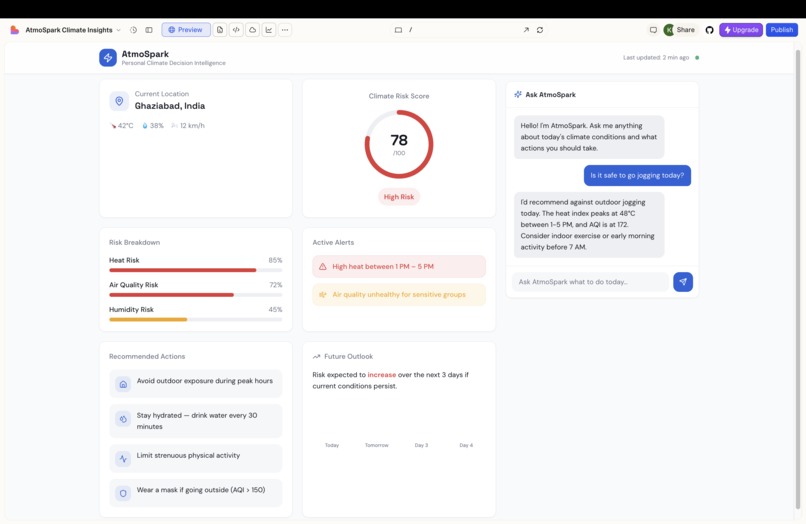Click the activity pulse icon beside Limit strenuous activity

coord(123,459)
